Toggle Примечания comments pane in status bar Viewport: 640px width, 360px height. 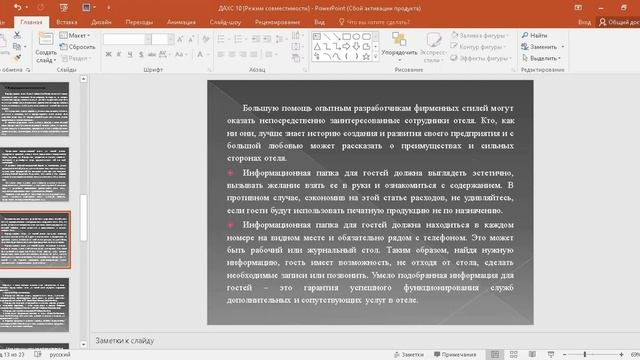tap(455, 355)
